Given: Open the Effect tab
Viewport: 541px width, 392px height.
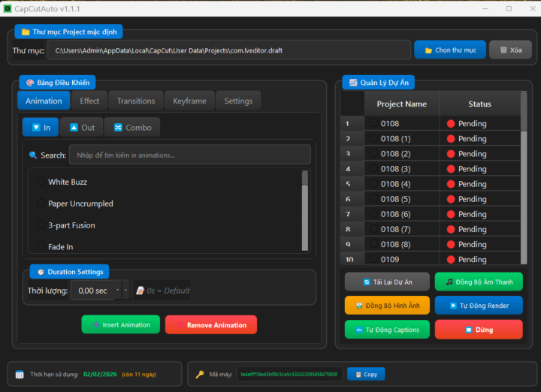Looking at the screenshot, I should click(89, 101).
